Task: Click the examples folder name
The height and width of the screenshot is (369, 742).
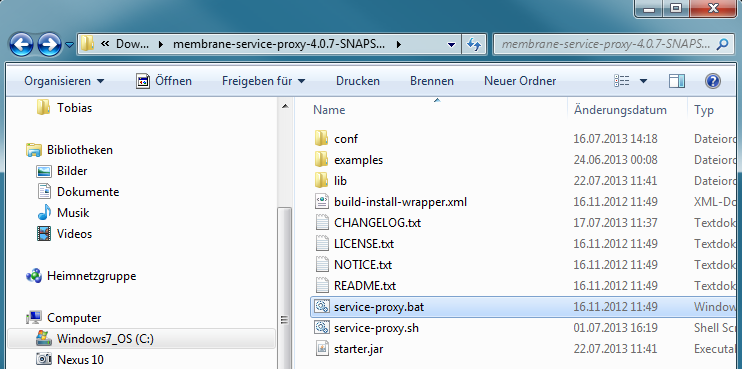Action: [358, 160]
